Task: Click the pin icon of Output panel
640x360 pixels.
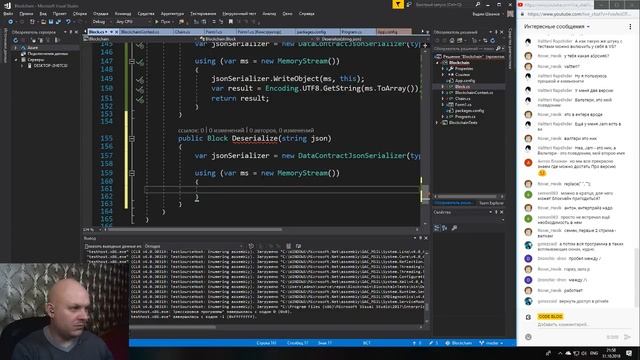Action: (x=420, y=238)
